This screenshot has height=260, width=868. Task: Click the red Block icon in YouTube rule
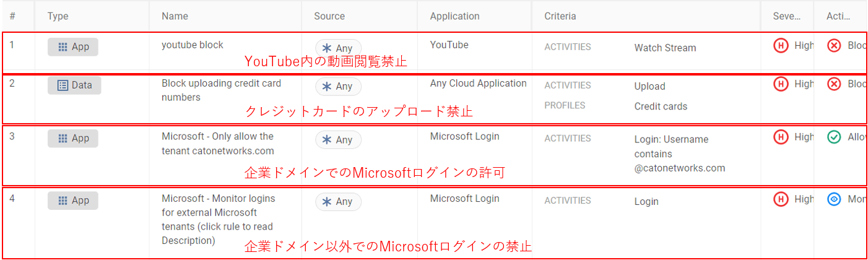tap(834, 45)
